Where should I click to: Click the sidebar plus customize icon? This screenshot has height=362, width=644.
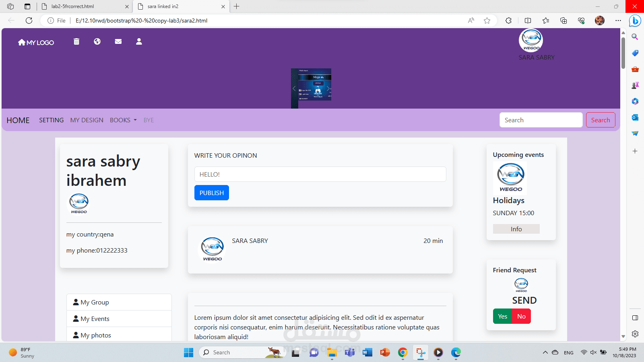tap(635, 151)
